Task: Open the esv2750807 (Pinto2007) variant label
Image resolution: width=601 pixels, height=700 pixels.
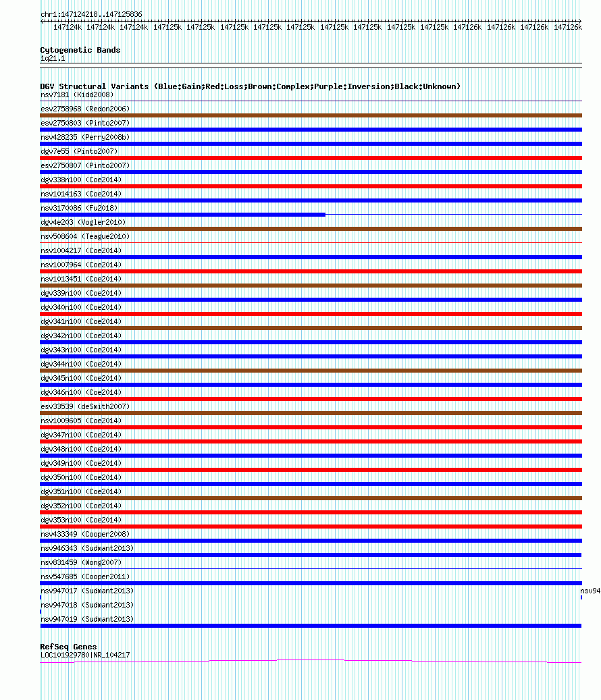Action: point(85,165)
